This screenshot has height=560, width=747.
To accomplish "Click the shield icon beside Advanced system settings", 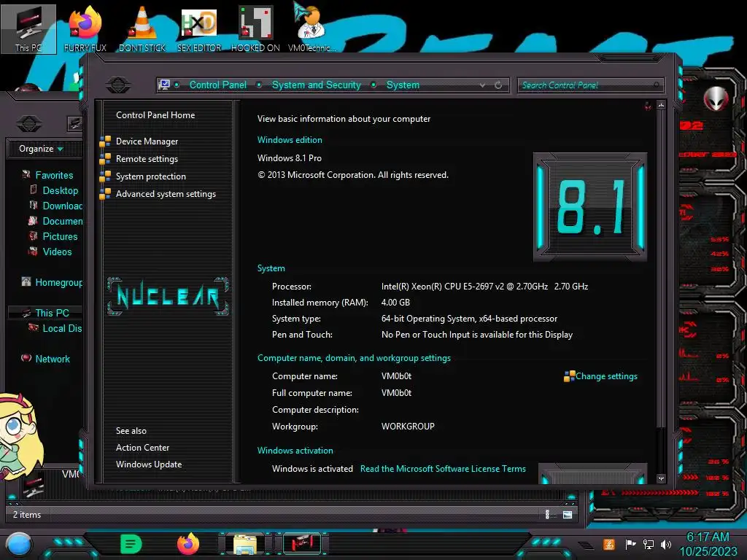I will [x=105, y=194].
